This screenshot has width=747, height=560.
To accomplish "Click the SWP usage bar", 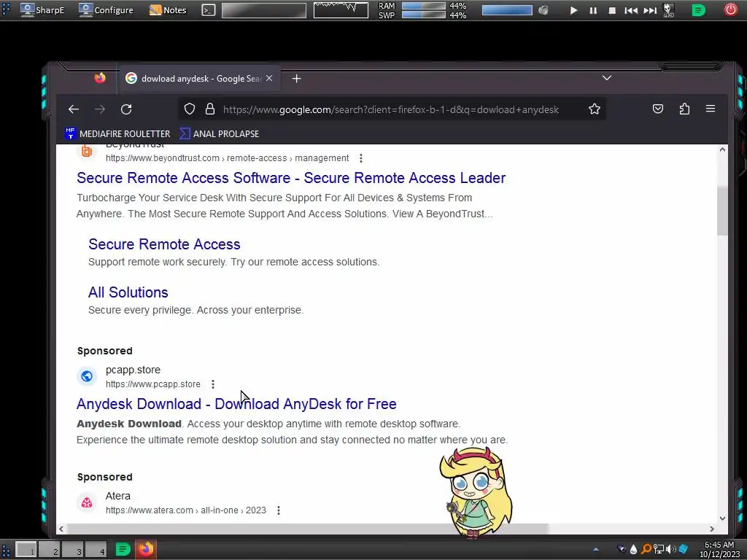I will (x=424, y=15).
